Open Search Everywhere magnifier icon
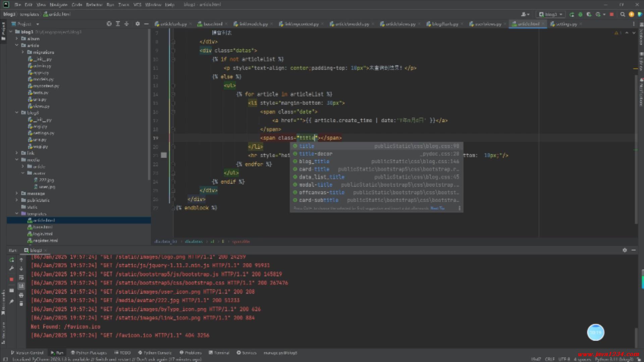 (623, 14)
